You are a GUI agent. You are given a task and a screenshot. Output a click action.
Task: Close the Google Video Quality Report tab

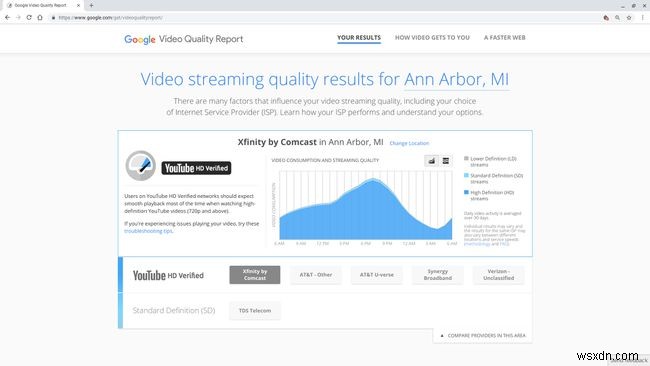(78, 5)
